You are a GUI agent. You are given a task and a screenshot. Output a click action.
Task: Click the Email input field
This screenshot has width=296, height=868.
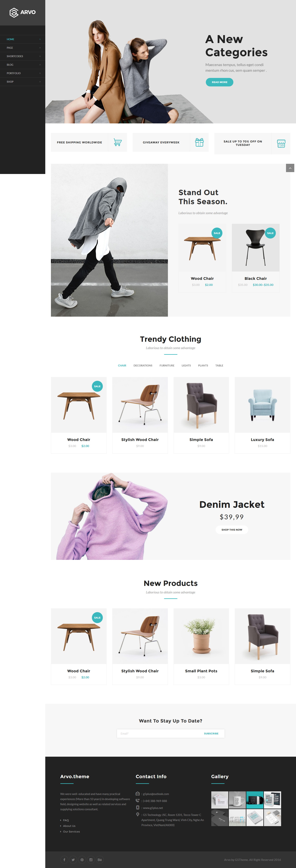[158, 733]
